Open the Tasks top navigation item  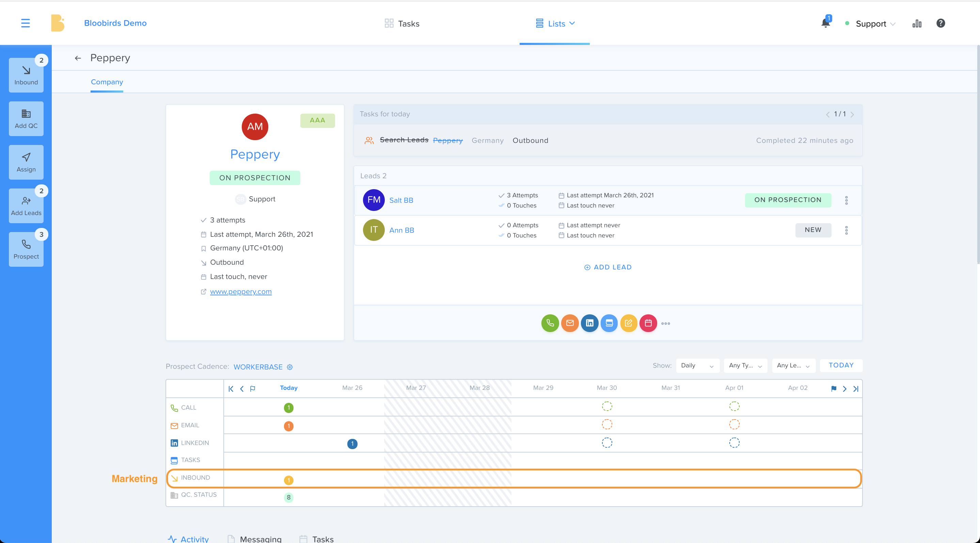coord(402,23)
